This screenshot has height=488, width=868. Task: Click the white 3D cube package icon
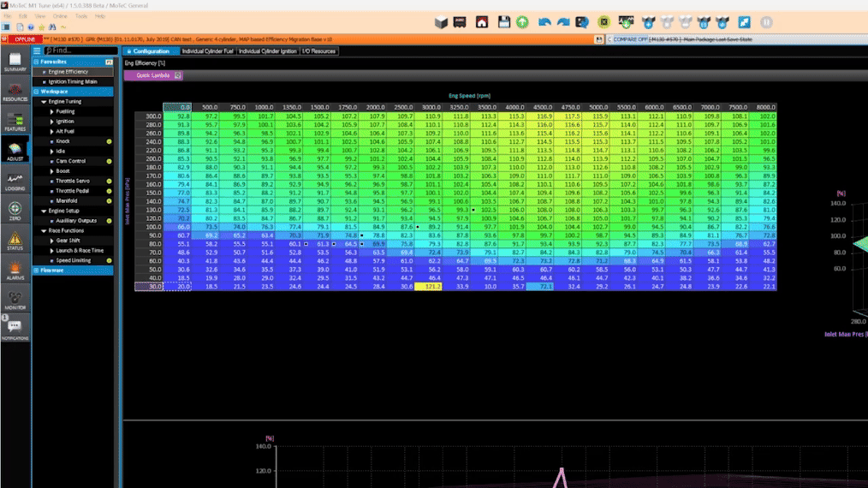[441, 22]
